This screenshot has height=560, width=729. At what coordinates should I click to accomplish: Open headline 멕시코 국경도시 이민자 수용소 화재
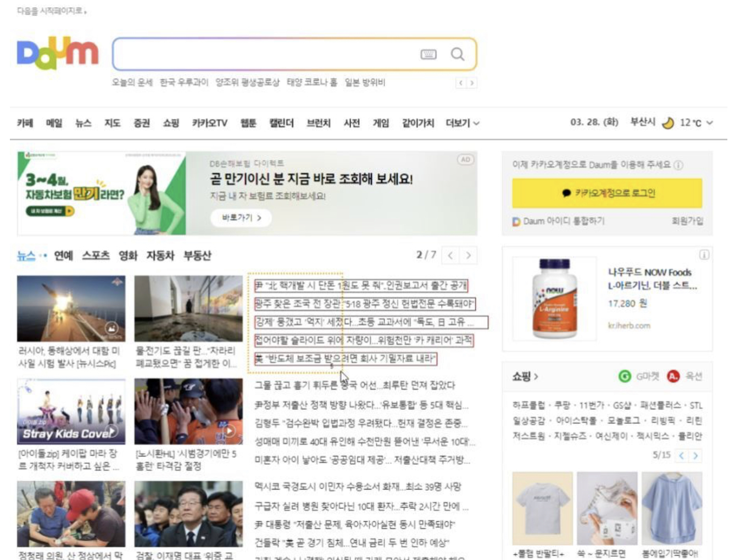(358, 487)
